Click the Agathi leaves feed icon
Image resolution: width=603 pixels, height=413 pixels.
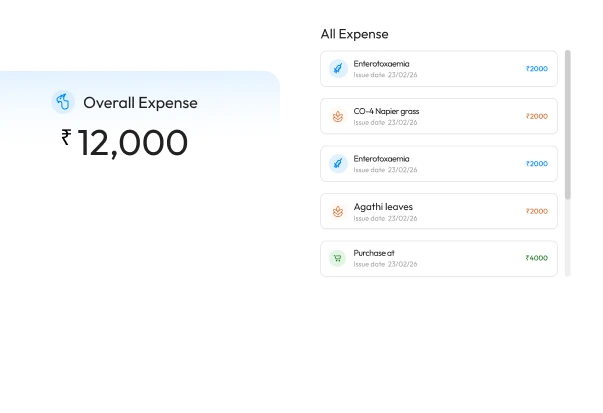338,211
